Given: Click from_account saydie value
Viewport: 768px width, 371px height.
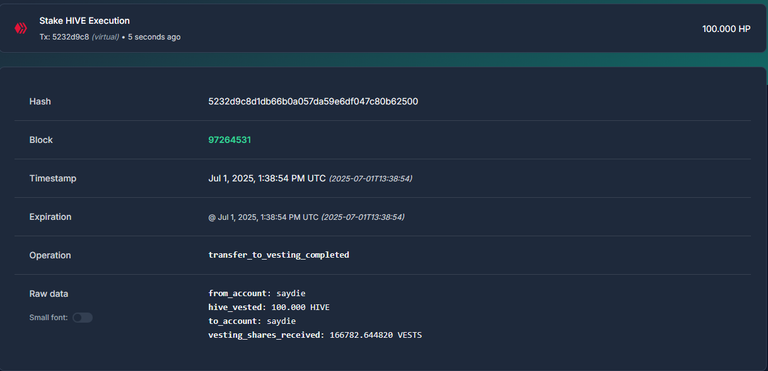Looking at the screenshot, I should coord(291,294).
